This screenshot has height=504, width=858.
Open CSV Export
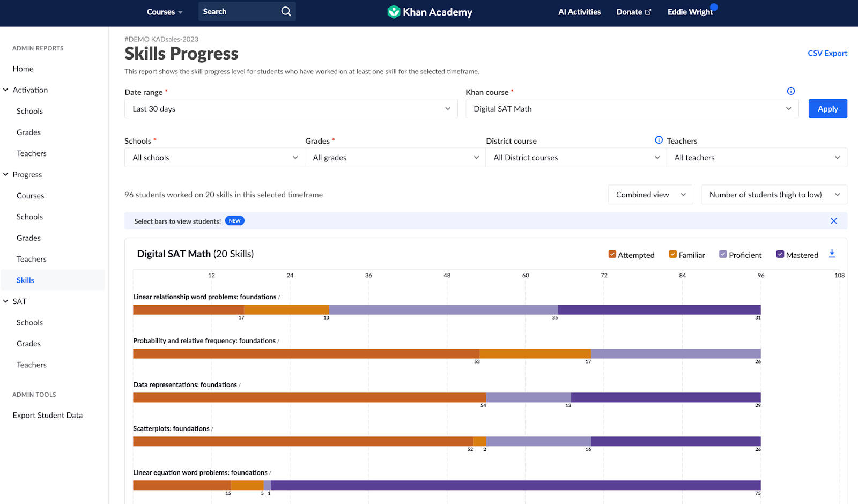click(827, 53)
